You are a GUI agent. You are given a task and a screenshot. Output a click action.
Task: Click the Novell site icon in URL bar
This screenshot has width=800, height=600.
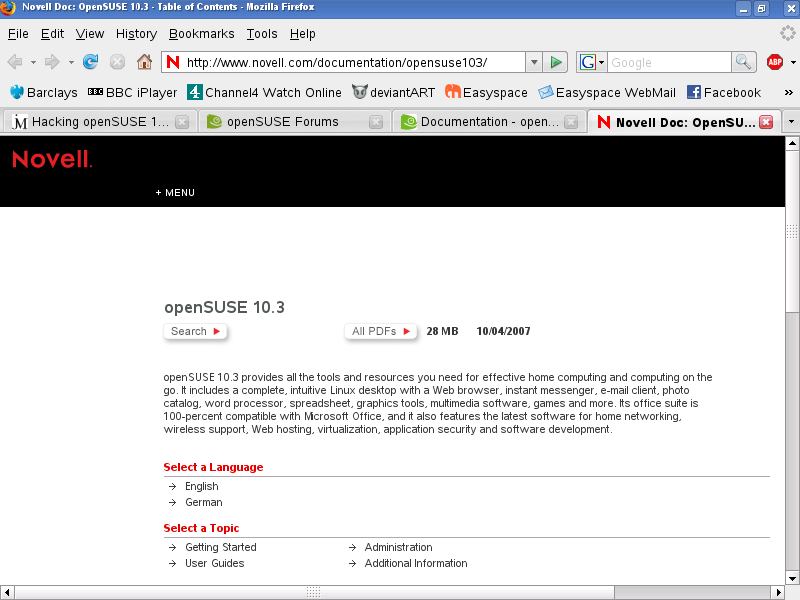[x=173, y=62]
